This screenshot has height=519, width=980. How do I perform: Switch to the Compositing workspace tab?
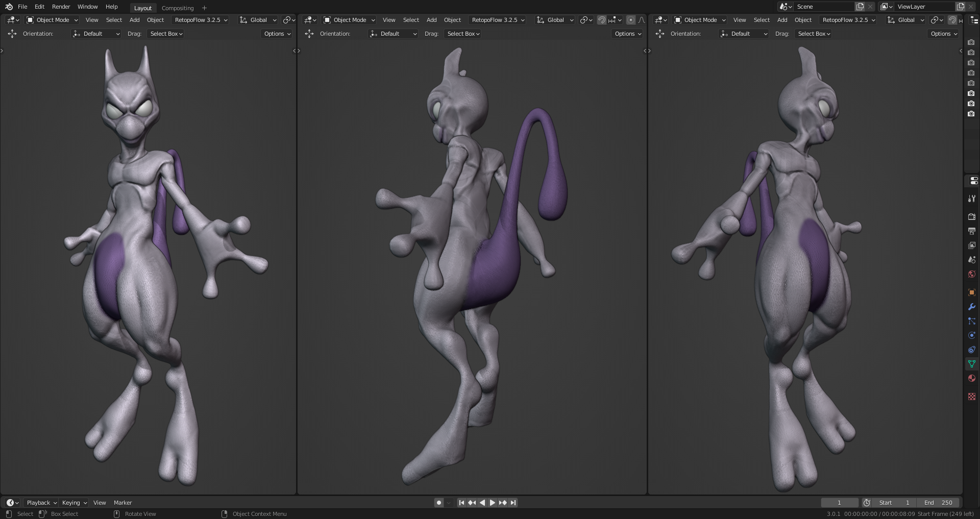[x=178, y=8]
